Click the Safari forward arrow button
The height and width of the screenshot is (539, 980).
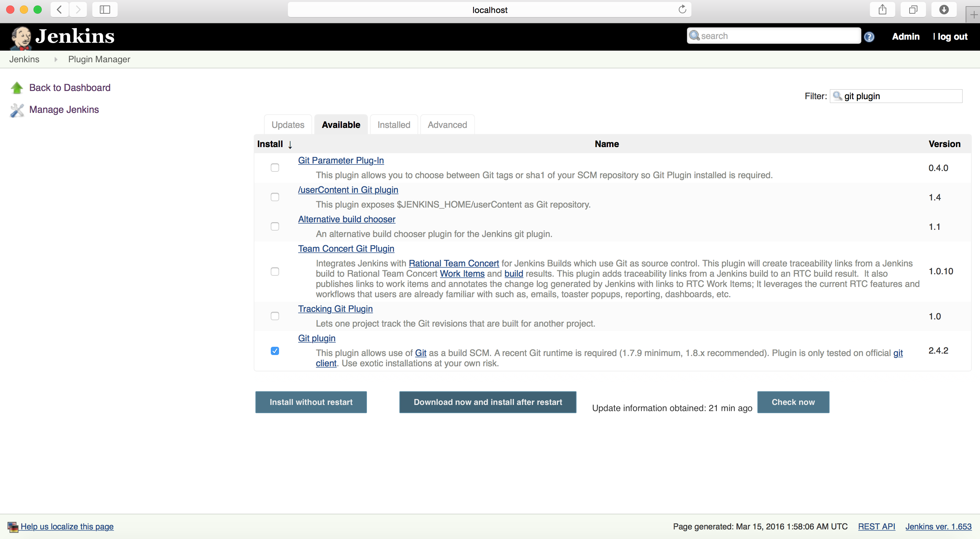pyautogui.click(x=78, y=10)
